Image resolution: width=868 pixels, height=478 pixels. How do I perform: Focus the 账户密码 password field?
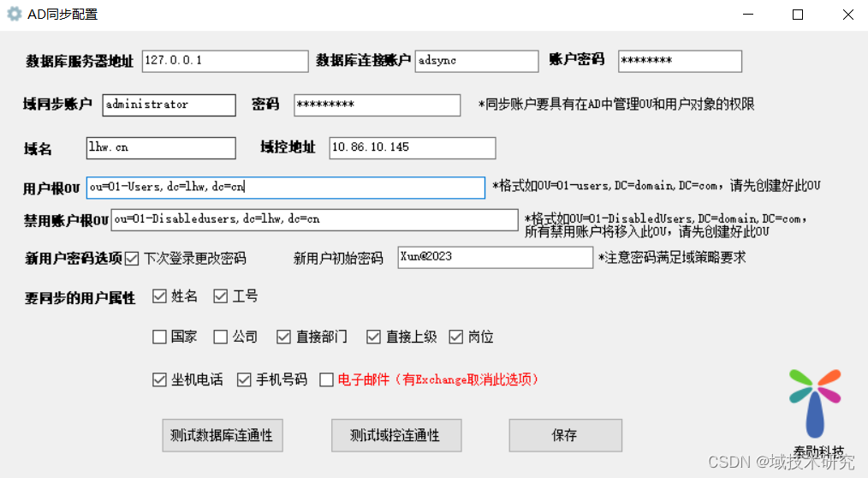click(x=680, y=61)
